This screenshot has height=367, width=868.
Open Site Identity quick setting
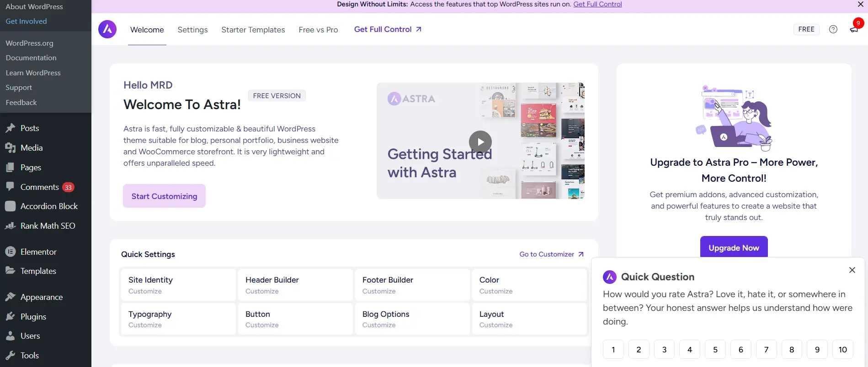tap(178, 285)
